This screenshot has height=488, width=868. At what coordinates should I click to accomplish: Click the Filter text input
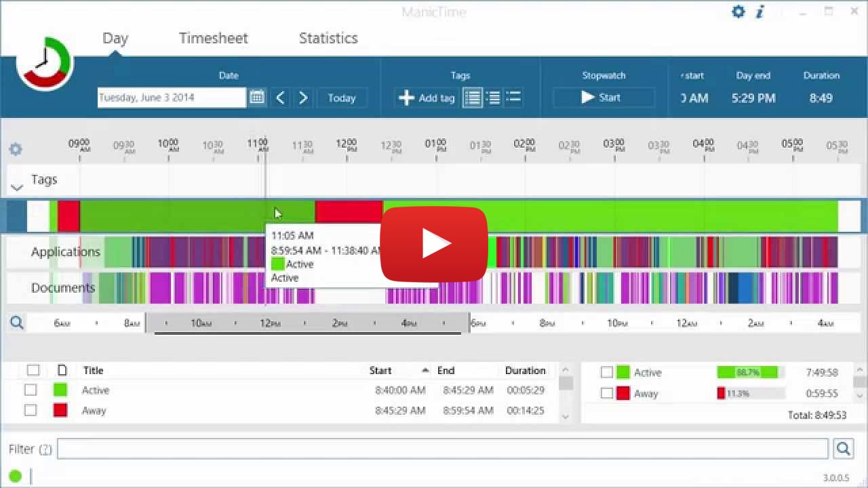tap(443, 448)
